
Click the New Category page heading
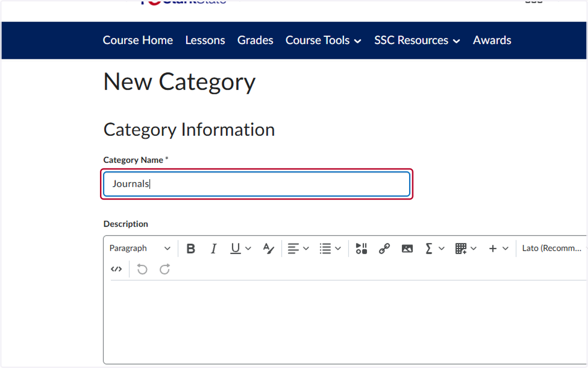pyautogui.click(x=179, y=82)
